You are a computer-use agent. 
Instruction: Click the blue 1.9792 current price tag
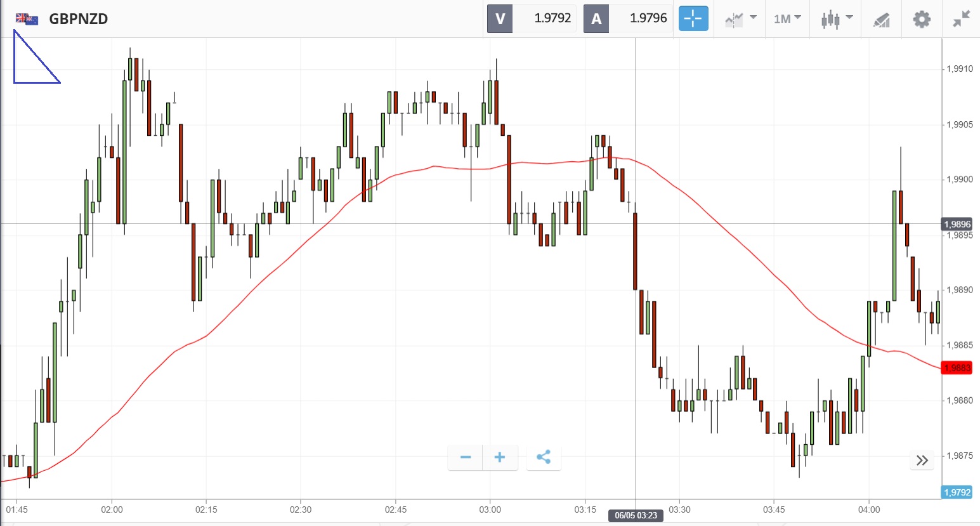[957, 492]
